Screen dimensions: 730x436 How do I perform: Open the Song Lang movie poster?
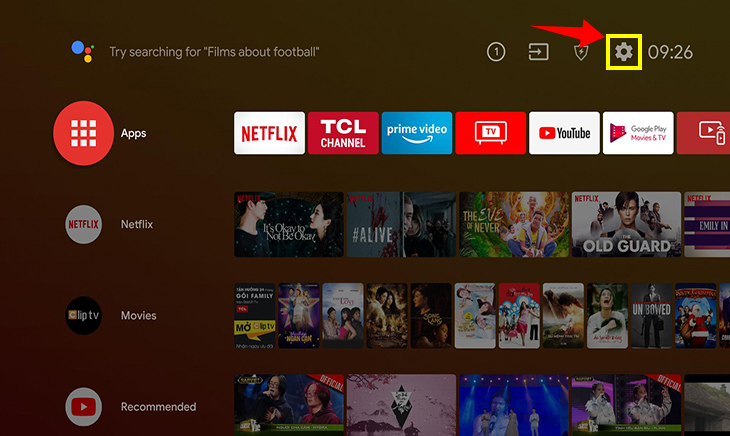pyautogui.click(x=431, y=315)
